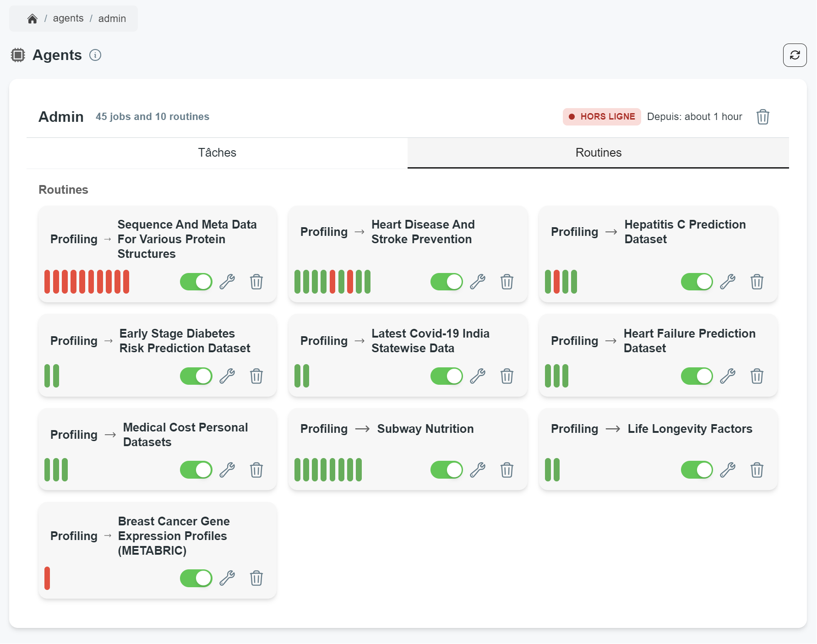Delete Medical Cost Personal Datasets routine

256,470
